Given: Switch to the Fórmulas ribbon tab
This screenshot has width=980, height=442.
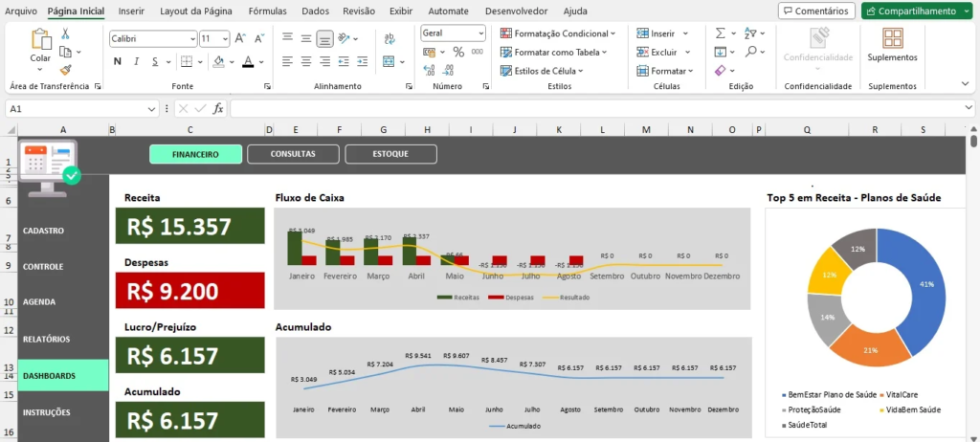Looking at the screenshot, I should tap(267, 11).
